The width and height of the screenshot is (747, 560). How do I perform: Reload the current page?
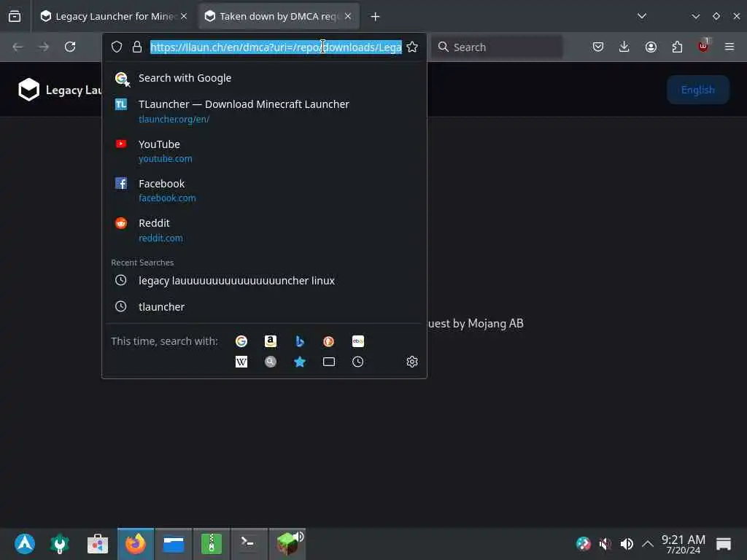click(70, 47)
